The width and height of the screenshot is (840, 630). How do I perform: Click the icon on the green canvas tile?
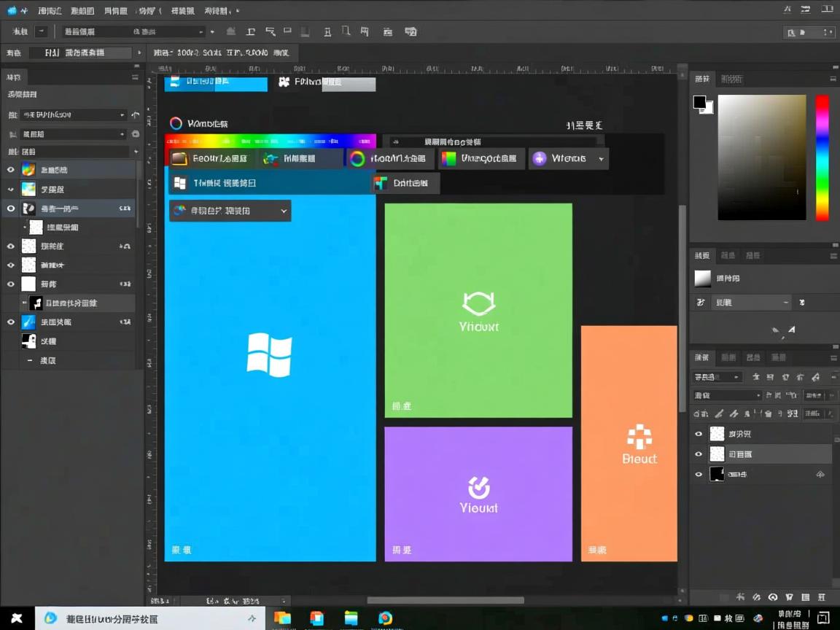pos(478,303)
